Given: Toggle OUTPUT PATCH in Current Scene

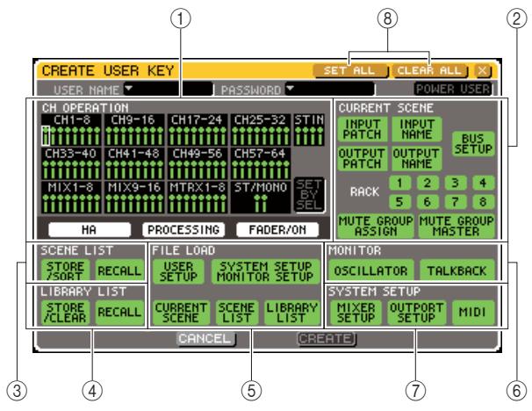Looking at the screenshot, I should pyautogui.click(x=363, y=158).
